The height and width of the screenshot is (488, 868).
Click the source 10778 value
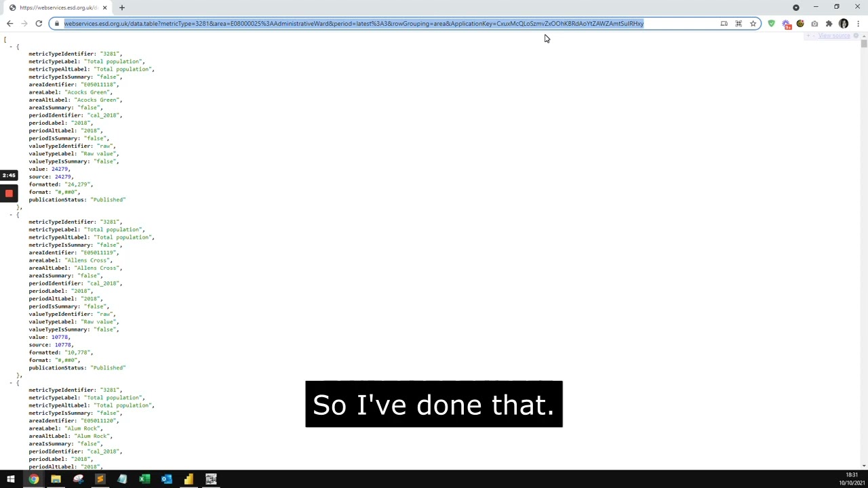pyautogui.click(x=62, y=345)
